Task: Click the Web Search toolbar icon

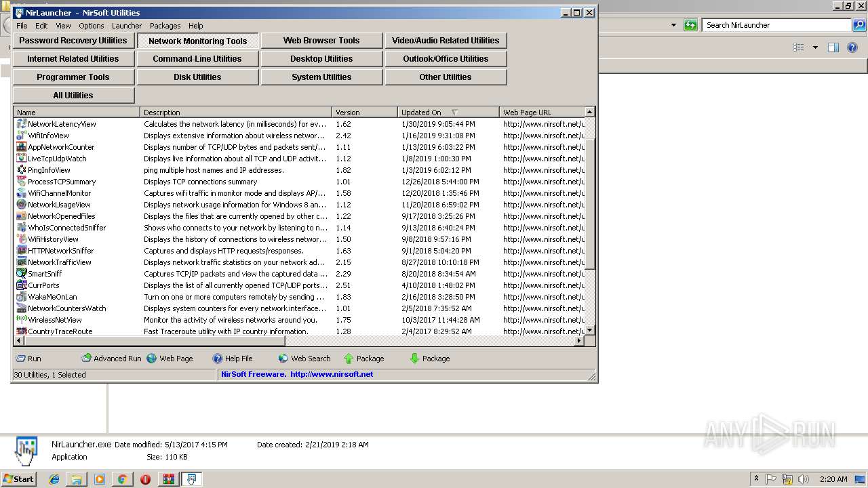Action: 283,359
